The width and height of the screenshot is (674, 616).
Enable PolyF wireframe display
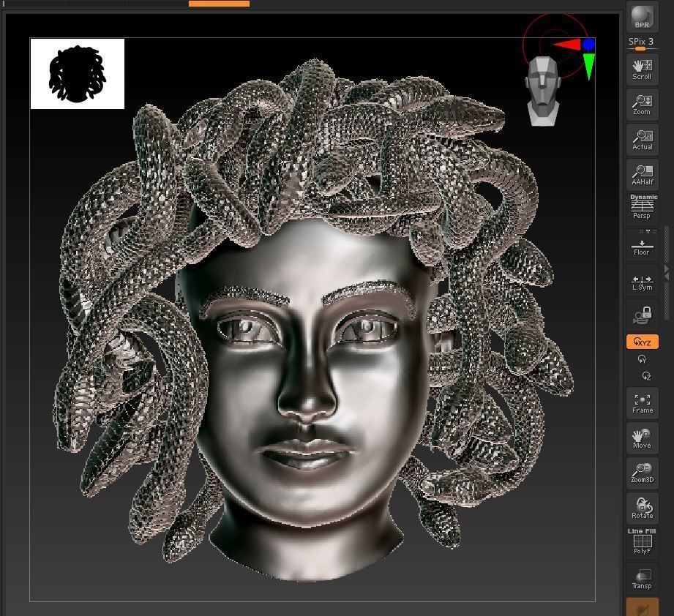pyautogui.click(x=641, y=542)
